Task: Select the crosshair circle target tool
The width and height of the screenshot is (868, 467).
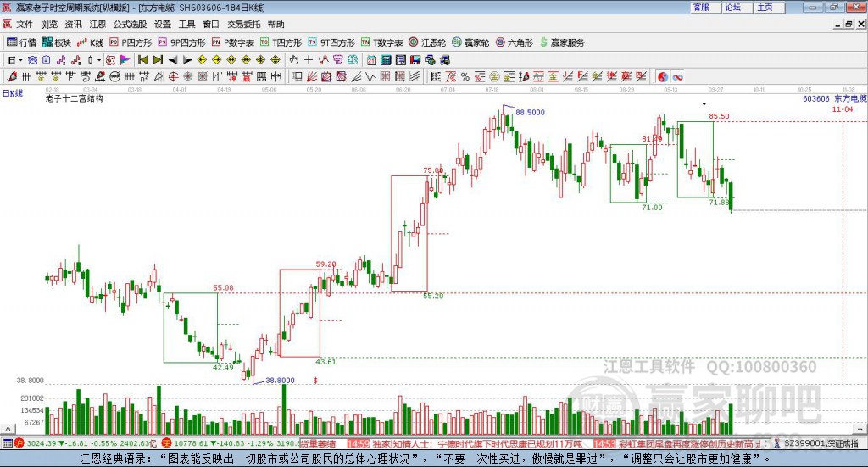Action: [173, 77]
